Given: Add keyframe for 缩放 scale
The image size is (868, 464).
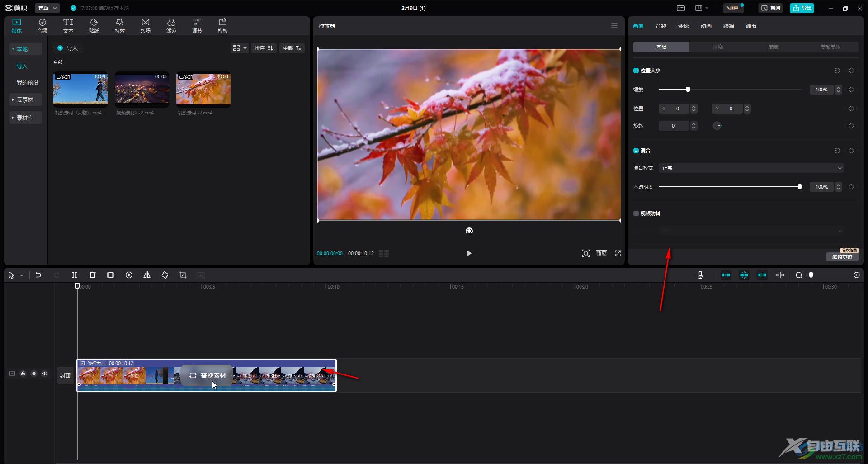Looking at the screenshot, I should coord(851,90).
